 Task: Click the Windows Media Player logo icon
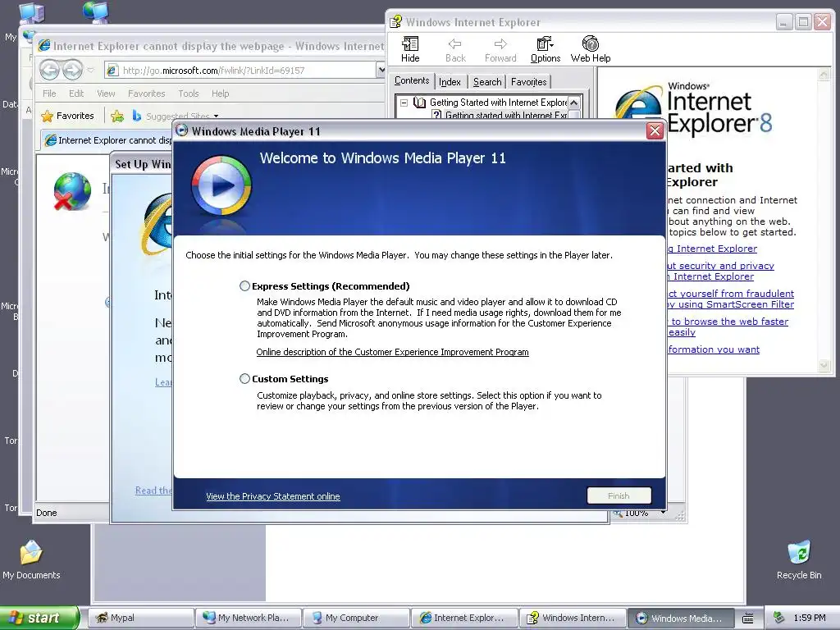coord(221,185)
